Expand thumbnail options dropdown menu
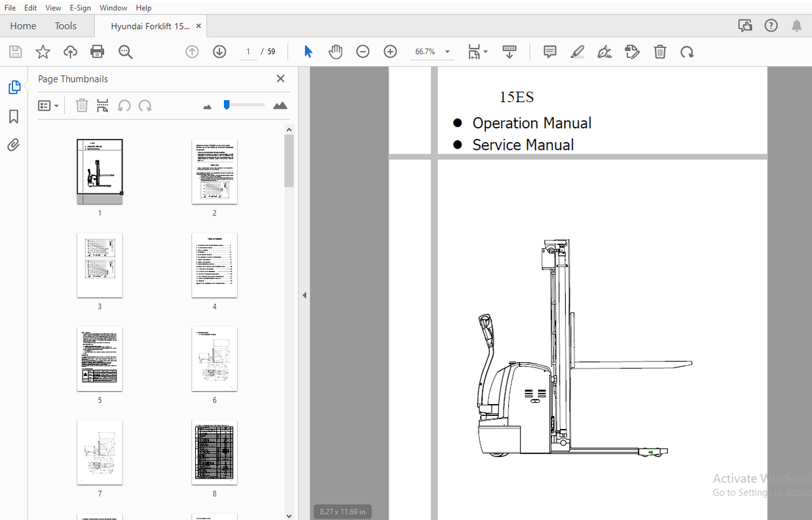The height and width of the screenshot is (520, 812). [48, 105]
